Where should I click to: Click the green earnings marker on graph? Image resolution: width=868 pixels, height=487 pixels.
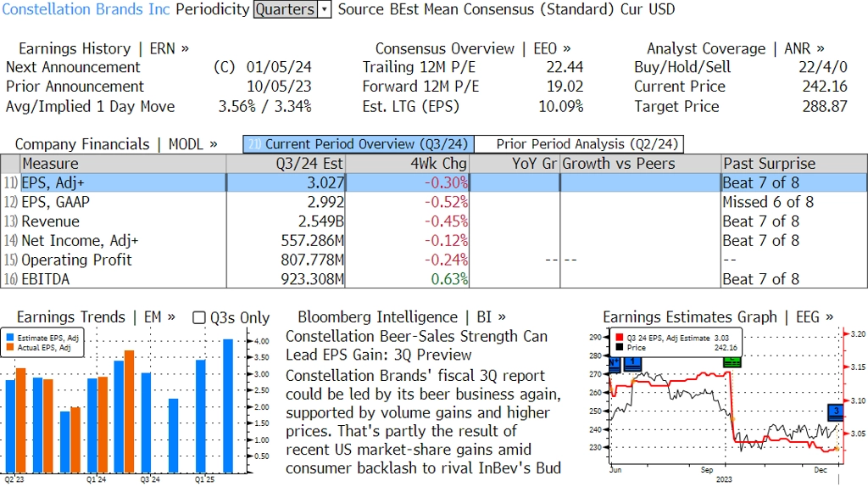[732, 361]
